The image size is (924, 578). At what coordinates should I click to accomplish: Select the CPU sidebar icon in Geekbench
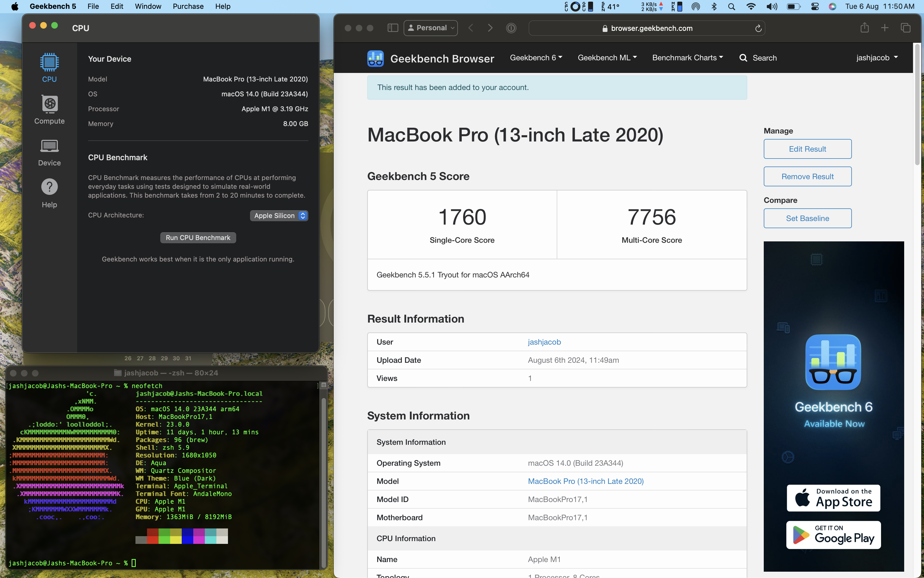49,67
